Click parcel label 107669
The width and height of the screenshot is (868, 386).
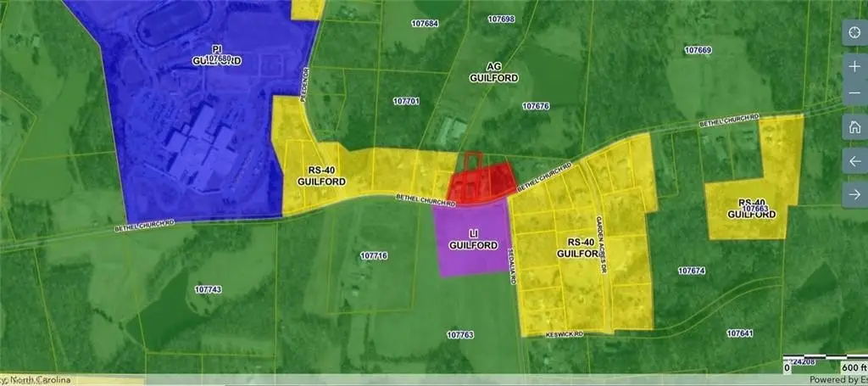tap(698, 51)
